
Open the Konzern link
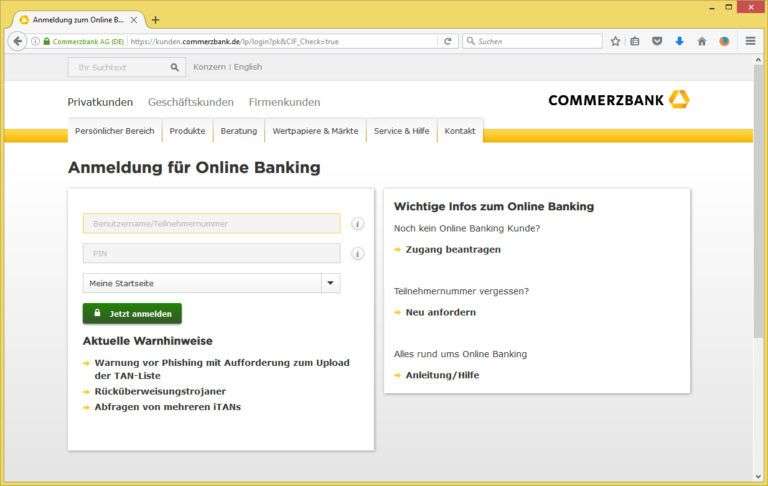click(x=209, y=67)
